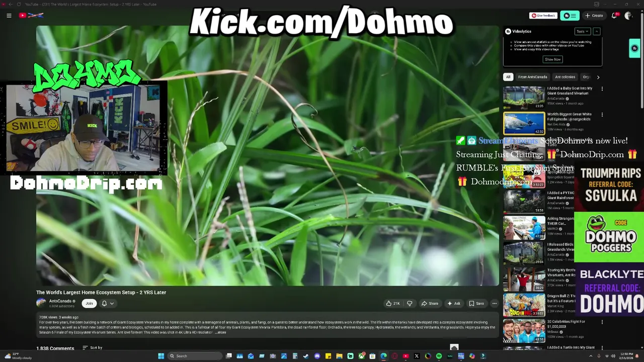Click the video player area

pyautogui.click(x=268, y=156)
